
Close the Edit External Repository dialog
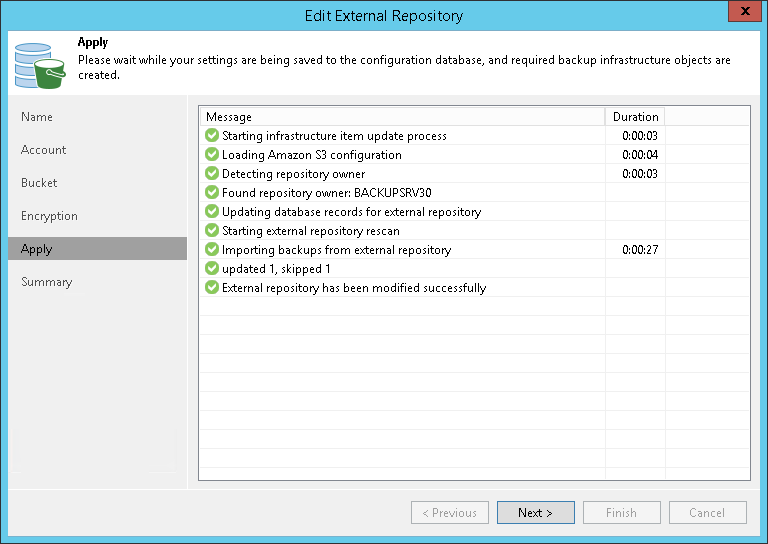(743, 12)
